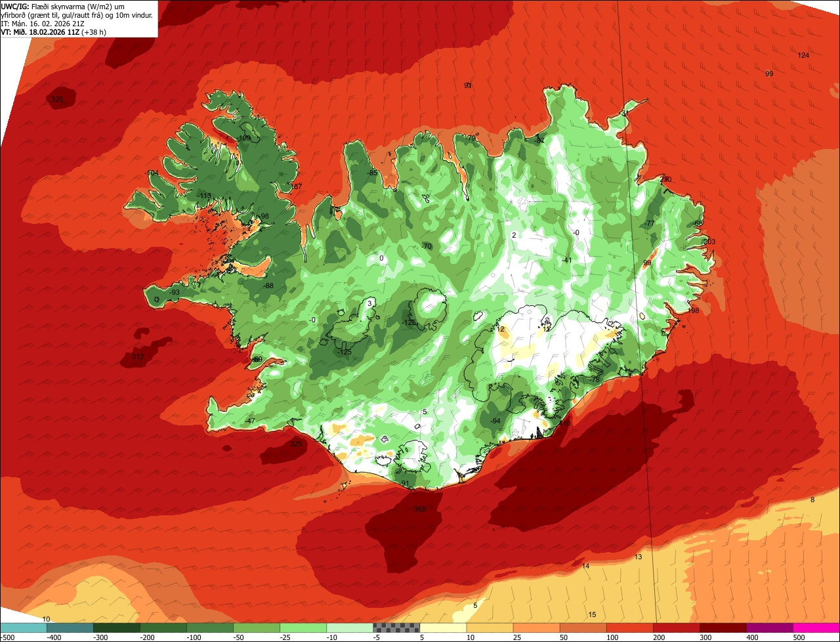The image size is (840, 642).
Task: Click the dark maroon 300 to 400 legend swatch
Action: pyautogui.click(x=723, y=628)
